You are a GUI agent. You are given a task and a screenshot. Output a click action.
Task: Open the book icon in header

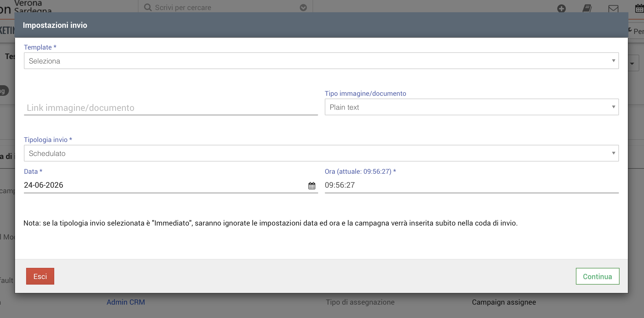(x=587, y=8)
